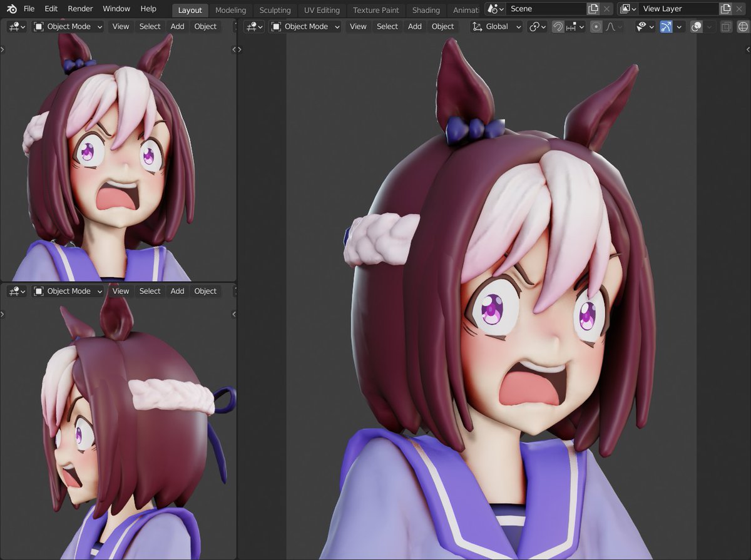Open the File menu

pyautogui.click(x=29, y=9)
